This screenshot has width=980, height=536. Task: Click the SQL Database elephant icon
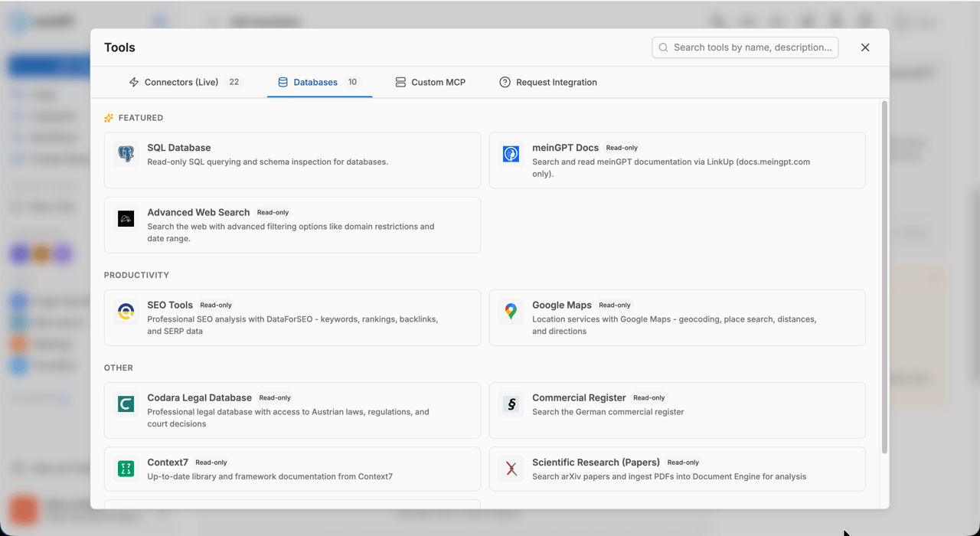coord(126,154)
